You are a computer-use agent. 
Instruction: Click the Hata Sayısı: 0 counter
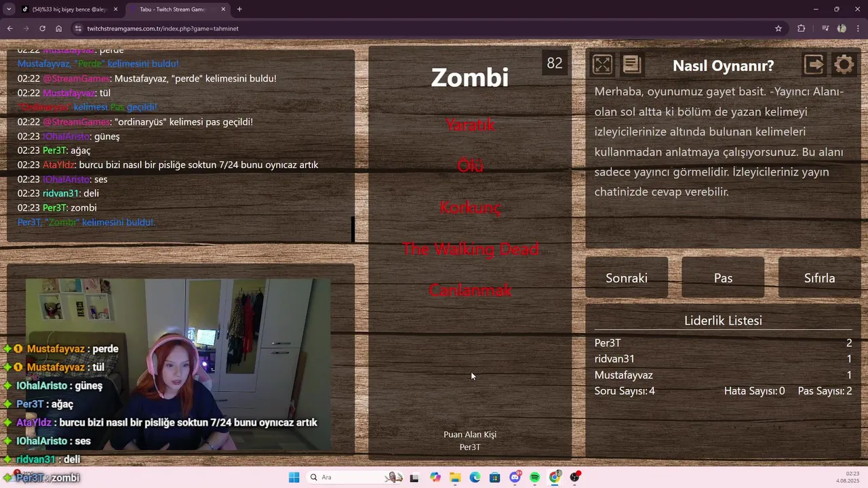tap(754, 391)
